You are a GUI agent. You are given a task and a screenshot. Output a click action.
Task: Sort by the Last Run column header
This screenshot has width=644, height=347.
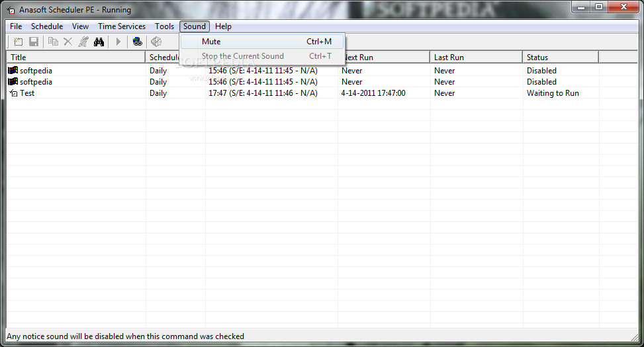tap(476, 58)
